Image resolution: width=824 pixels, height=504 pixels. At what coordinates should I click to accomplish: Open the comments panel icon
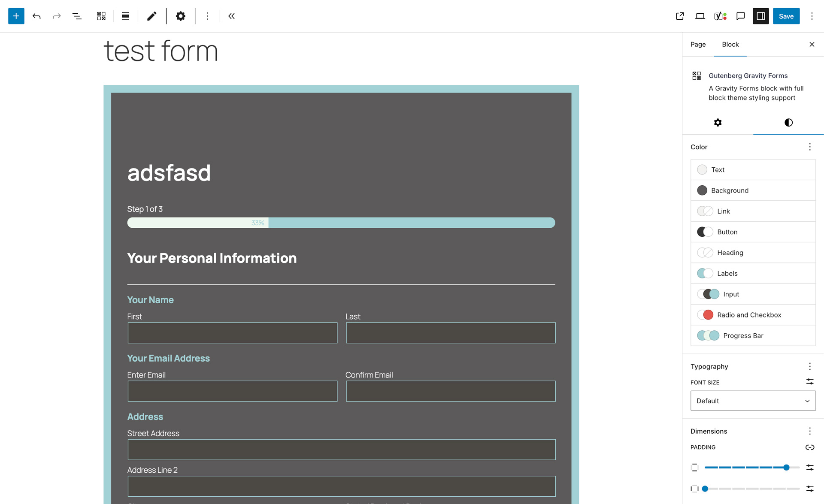click(x=740, y=16)
